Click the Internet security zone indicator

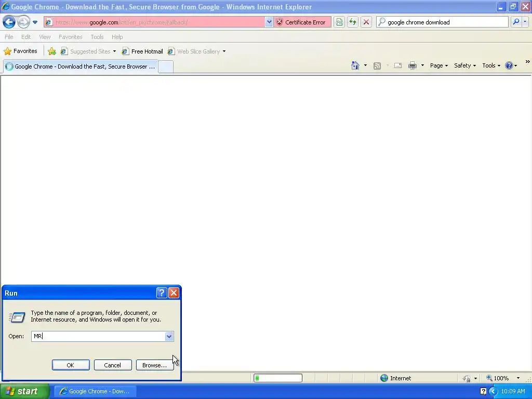[x=396, y=378]
